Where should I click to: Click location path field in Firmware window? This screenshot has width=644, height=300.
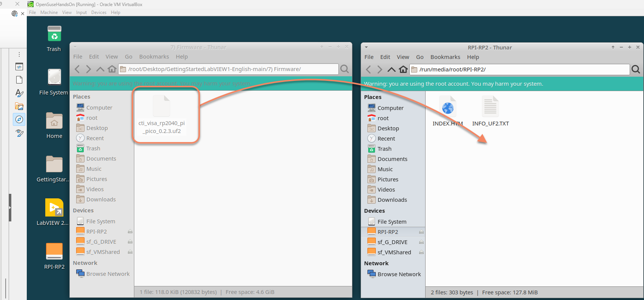click(x=228, y=69)
